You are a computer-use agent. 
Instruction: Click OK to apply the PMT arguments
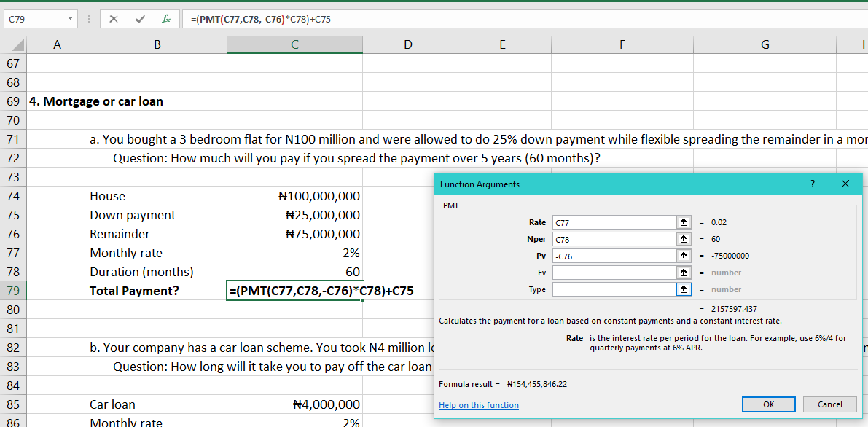pos(768,404)
